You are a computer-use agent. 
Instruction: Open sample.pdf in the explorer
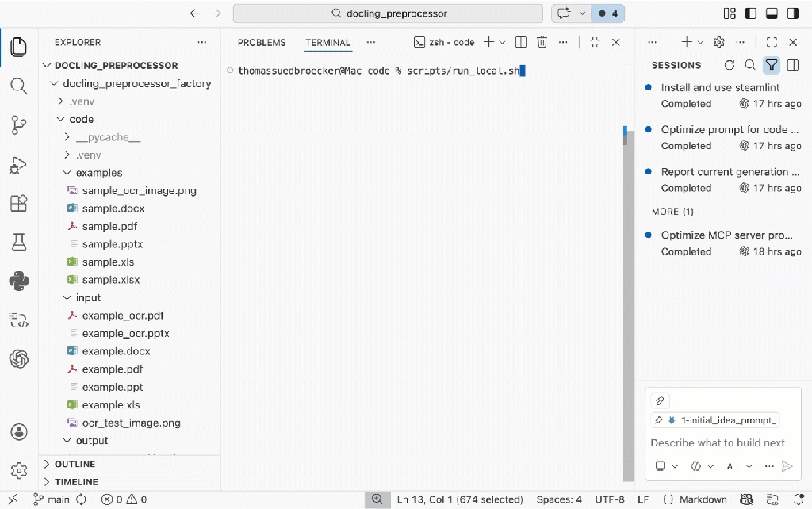click(x=109, y=226)
